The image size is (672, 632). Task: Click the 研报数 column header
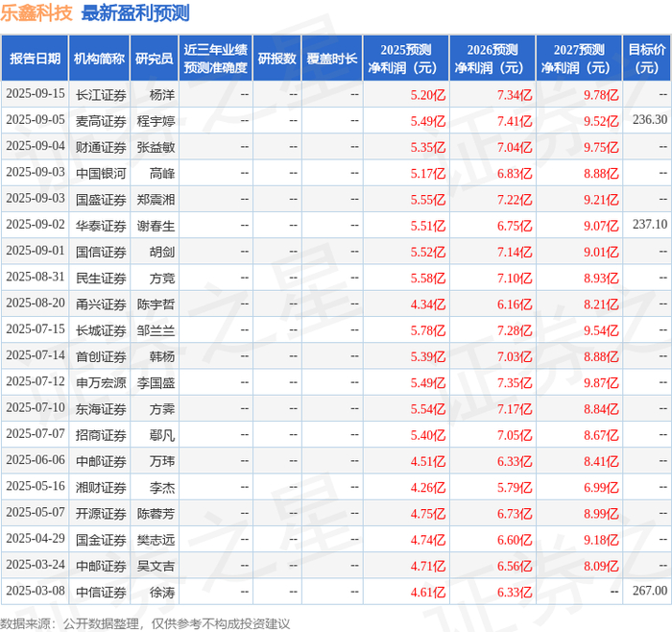click(x=276, y=59)
